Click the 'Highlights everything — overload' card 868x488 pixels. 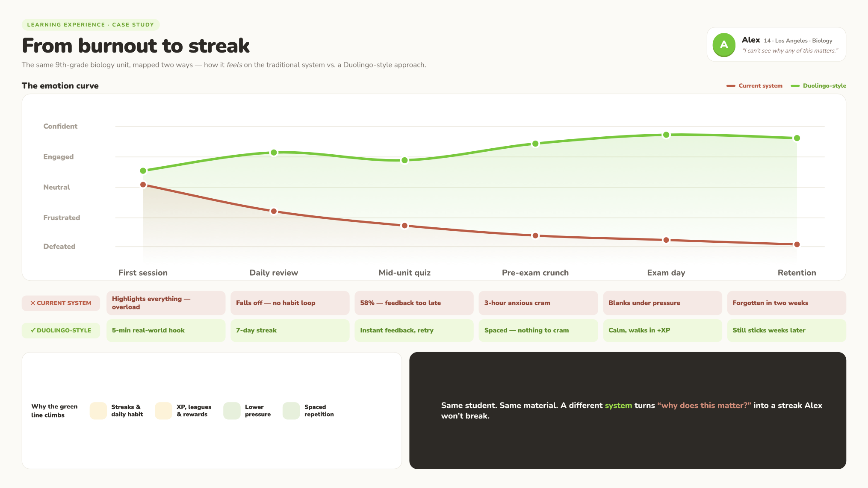(166, 303)
